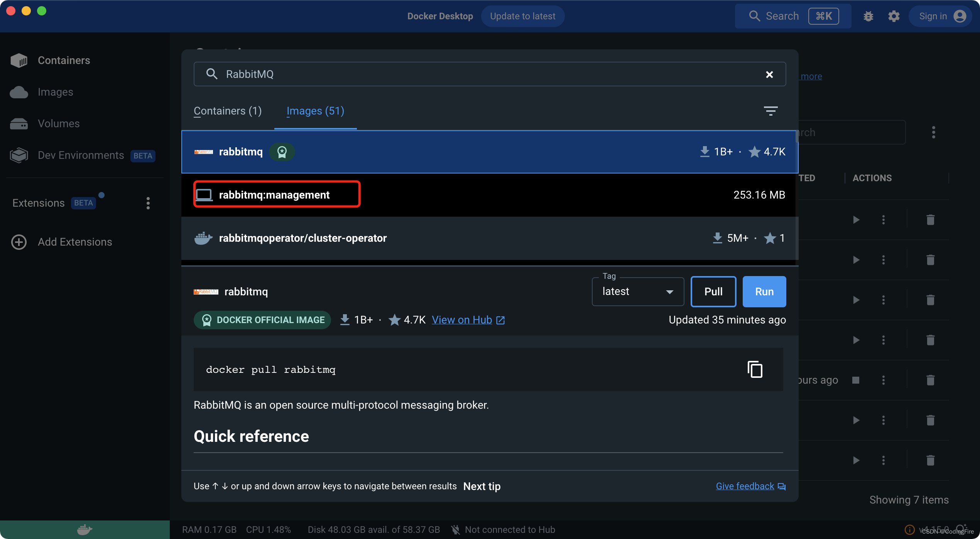Delete the first container with trash icon
980x539 pixels.
pos(930,220)
